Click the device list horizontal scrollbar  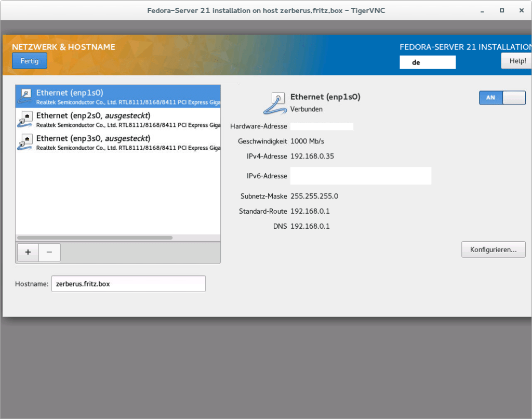tap(95, 238)
